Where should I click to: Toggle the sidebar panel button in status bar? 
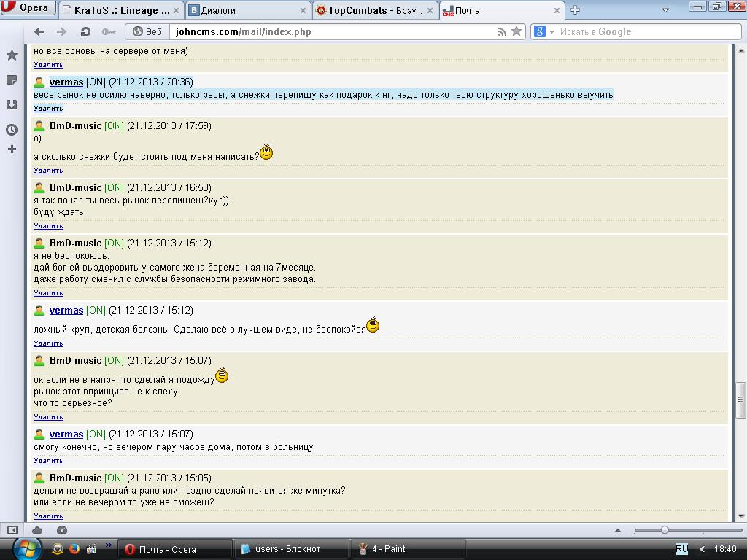pyautogui.click(x=12, y=530)
